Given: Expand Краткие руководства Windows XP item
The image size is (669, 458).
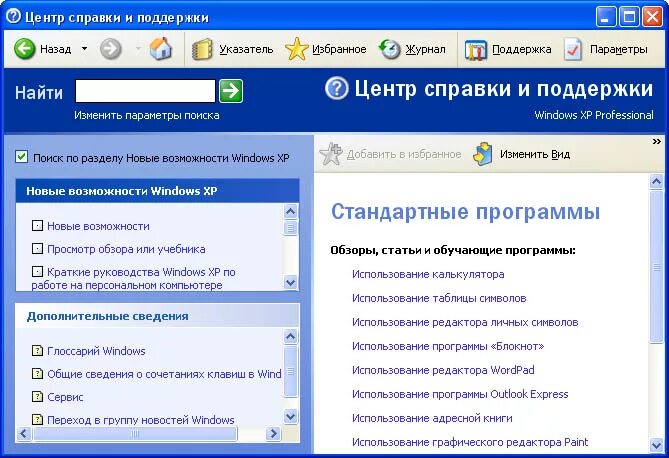Looking at the screenshot, I should point(38,271).
